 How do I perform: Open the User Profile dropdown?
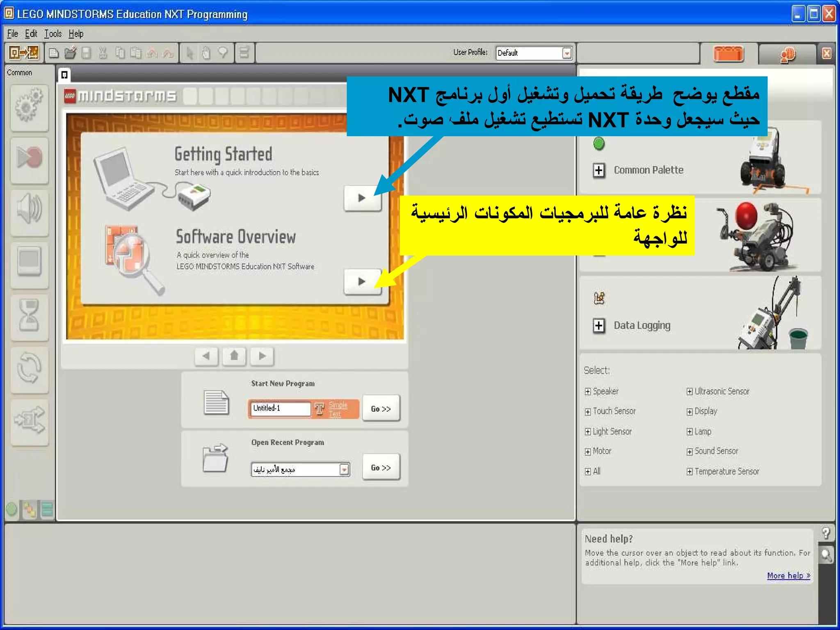pyautogui.click(x=567, y=53)
